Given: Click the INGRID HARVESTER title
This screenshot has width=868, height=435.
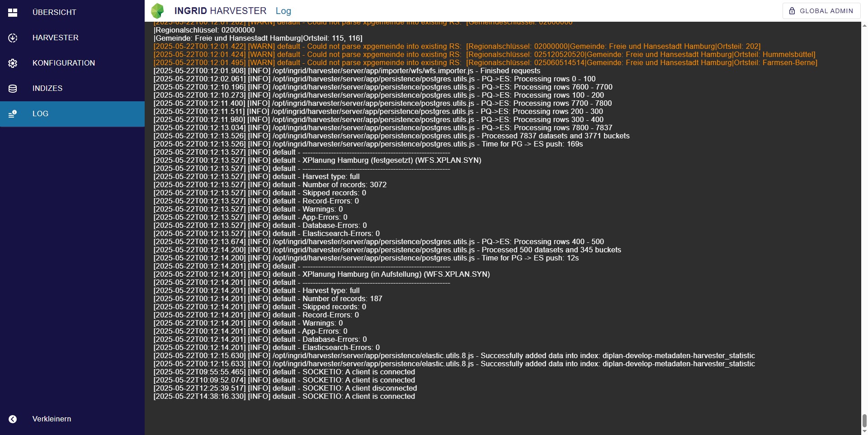Looking at the screenshot, I should tap(220, 11).
